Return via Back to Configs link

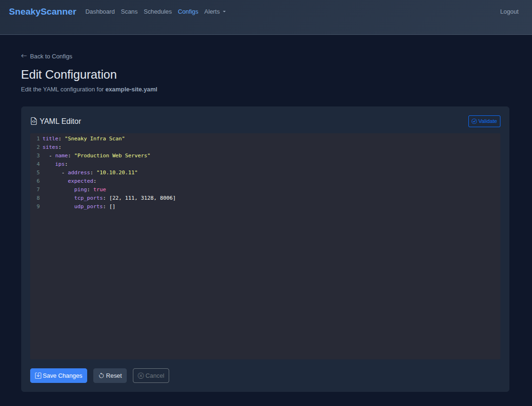51,57
